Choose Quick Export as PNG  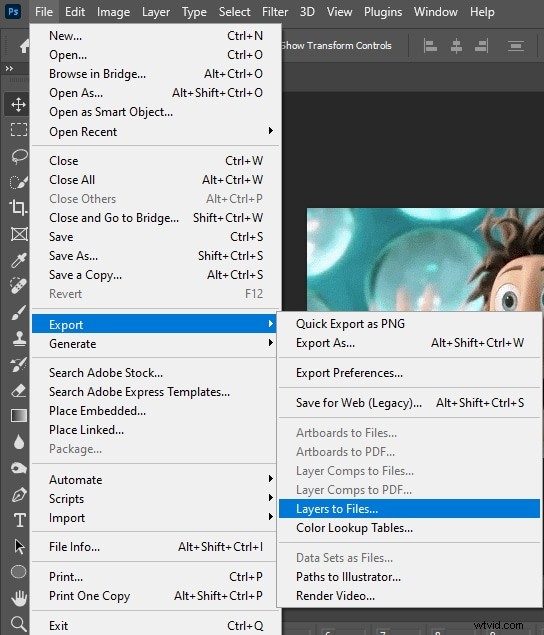click(x=409, y=324)
